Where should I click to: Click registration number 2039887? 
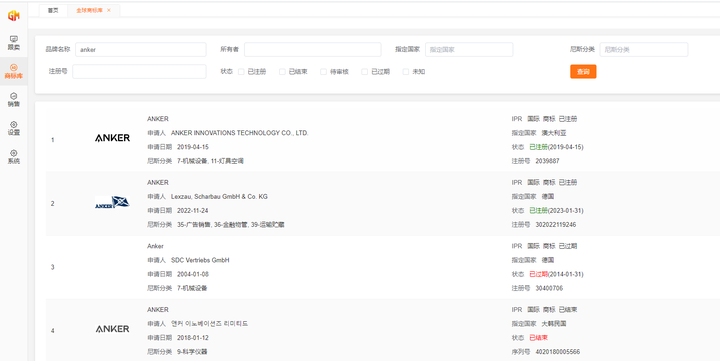pyautogui.click(x=547, y=161)
